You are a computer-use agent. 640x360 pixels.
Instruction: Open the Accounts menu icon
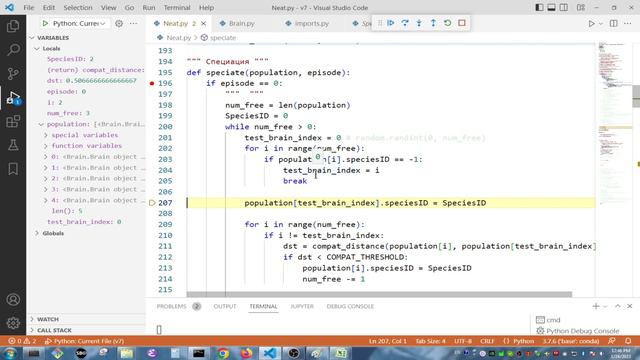click(x=13, y=300)
